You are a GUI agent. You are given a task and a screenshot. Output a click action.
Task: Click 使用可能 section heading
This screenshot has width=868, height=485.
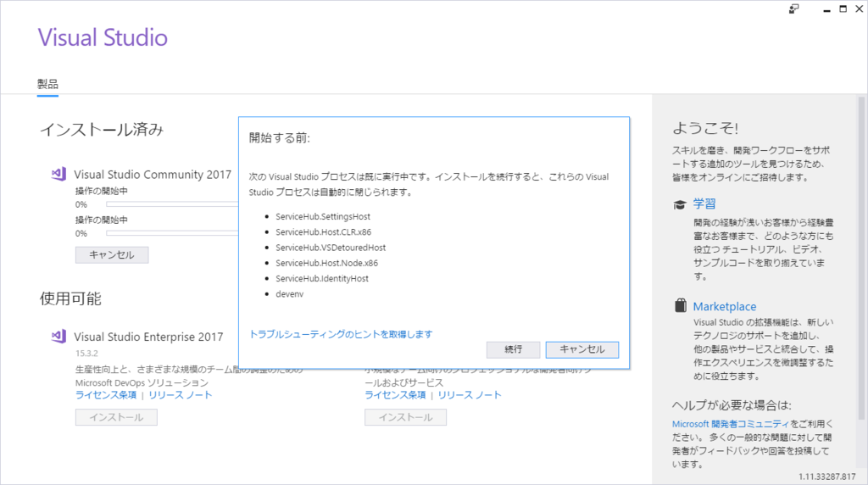70,299
